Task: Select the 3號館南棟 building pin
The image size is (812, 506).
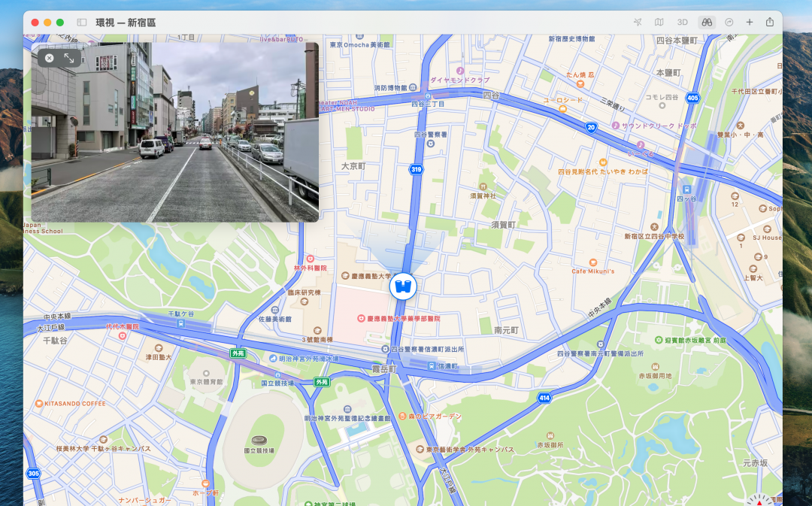Action: [x=317, y=330]
